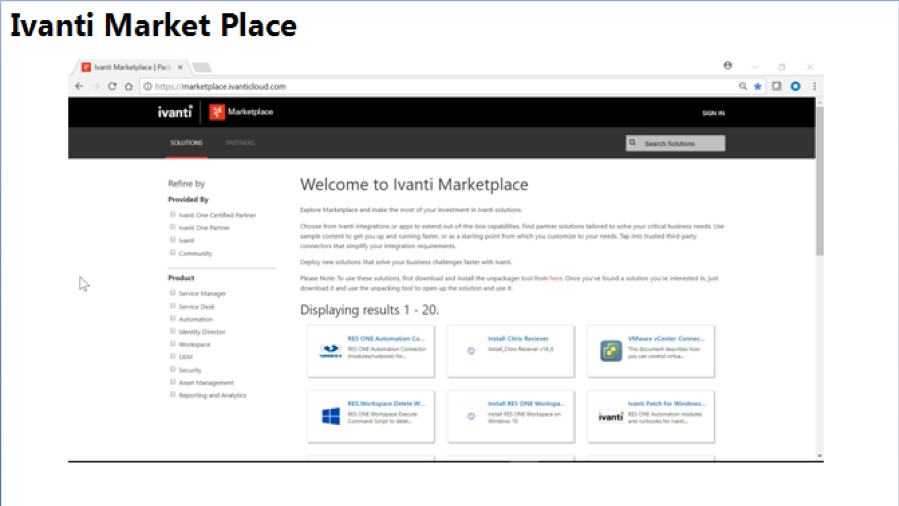The image size is (899, 506).
Task: Select the Asset Management checkbox
Action: 173,382
